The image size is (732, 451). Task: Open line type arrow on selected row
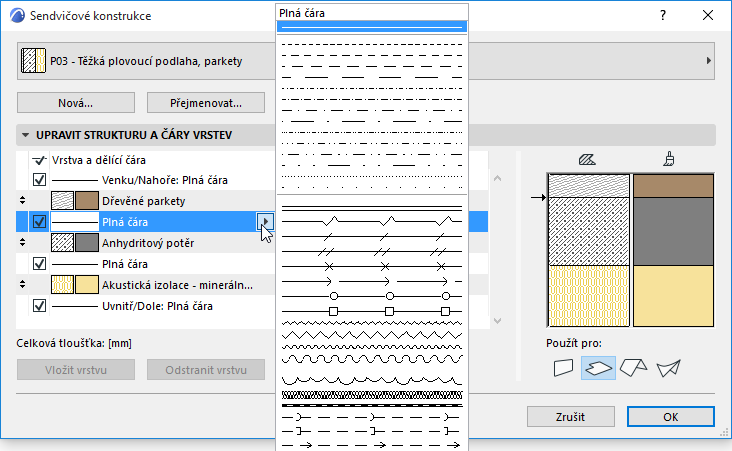pos(265,222)
